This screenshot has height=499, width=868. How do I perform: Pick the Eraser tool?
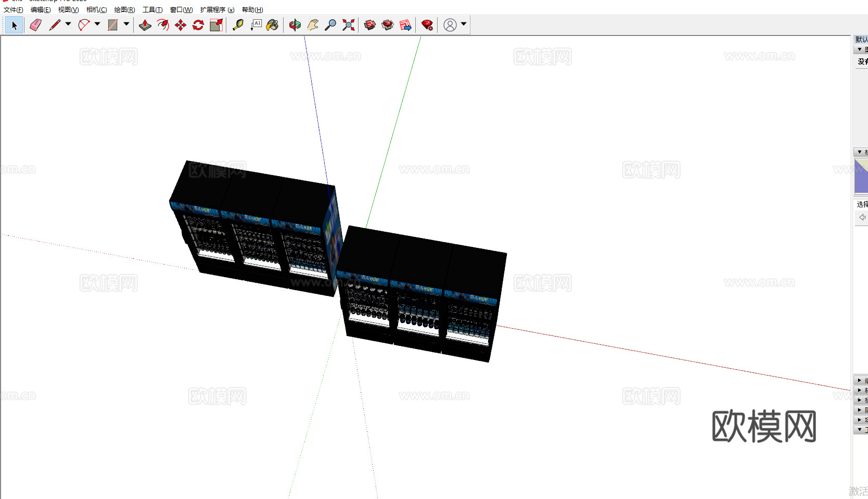coord(35,25)
